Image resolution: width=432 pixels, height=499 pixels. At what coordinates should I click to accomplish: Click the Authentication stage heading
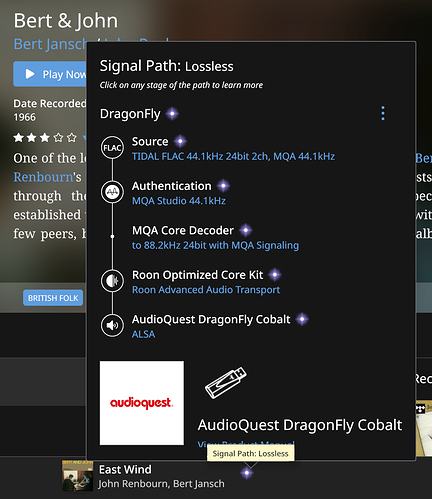[172, 186]
